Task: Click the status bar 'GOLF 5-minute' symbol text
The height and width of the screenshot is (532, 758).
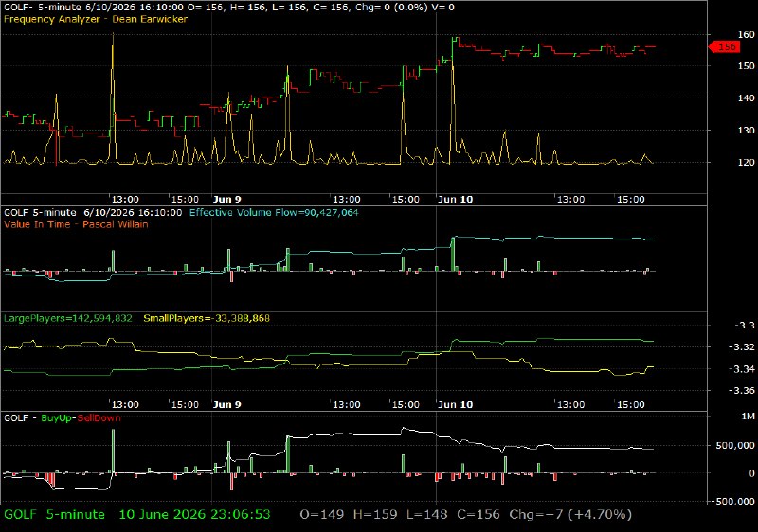Action: click(54, 515)
